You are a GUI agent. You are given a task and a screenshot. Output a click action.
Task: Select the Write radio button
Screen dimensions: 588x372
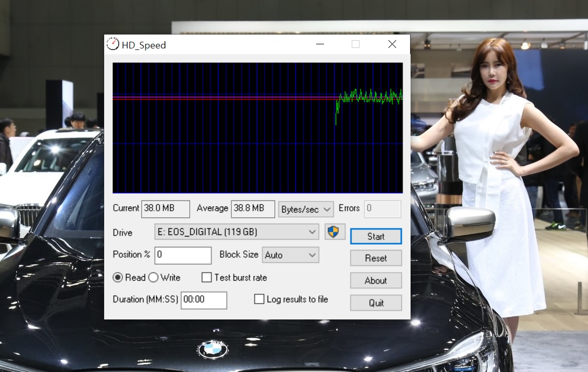coord(153,277)
